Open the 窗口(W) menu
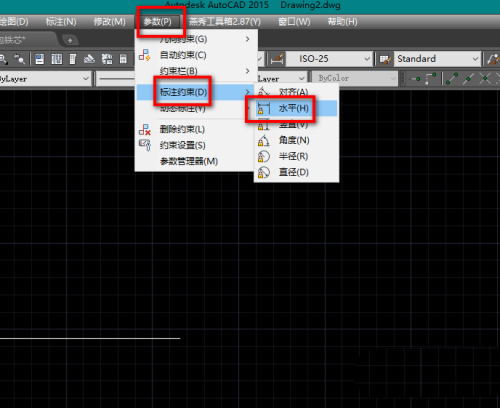Screen dimensions: 500x408 point(294,22)
